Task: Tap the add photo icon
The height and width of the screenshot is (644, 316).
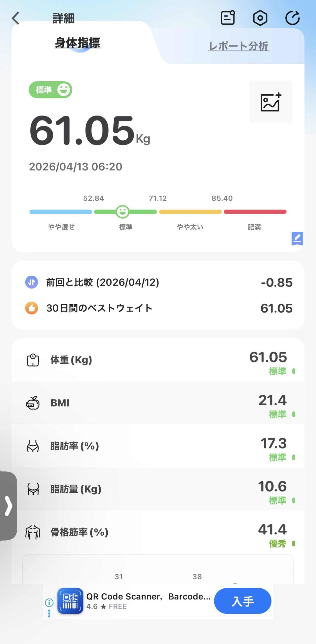Action: (270, 102)
